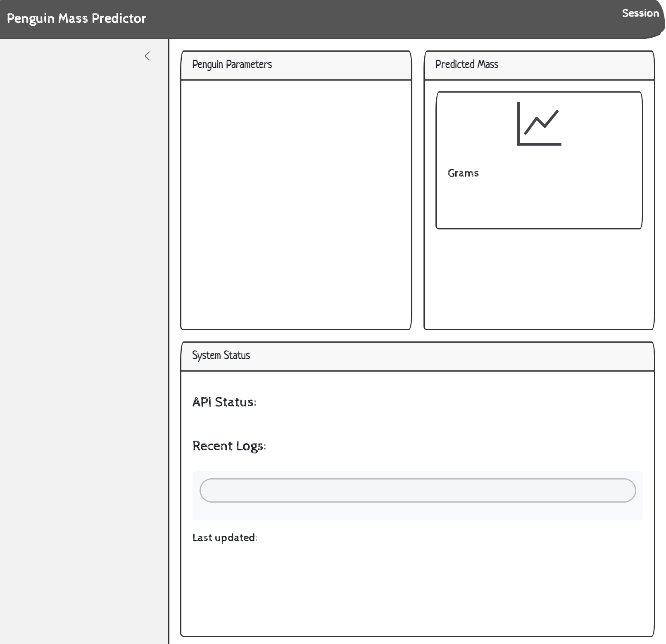
Task: Click empty space below Last updated
Action: pos(417,591)
